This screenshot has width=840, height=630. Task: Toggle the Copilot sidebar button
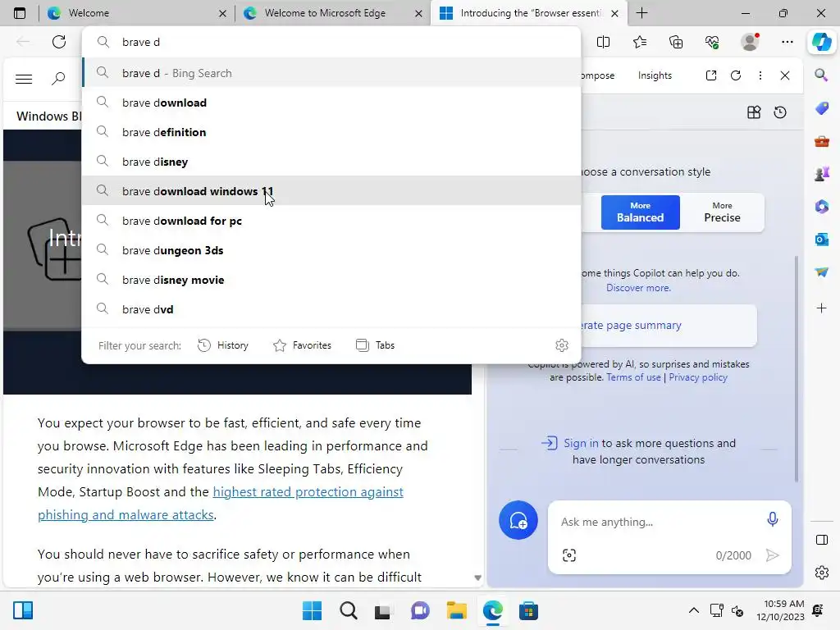pyautogui.click(x=822, y=42)
